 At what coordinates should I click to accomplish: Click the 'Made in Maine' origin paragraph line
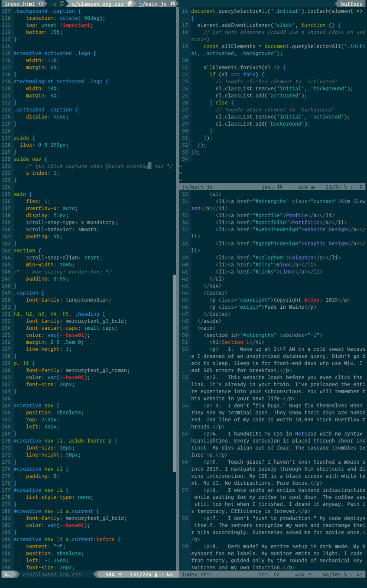(263, 307)
